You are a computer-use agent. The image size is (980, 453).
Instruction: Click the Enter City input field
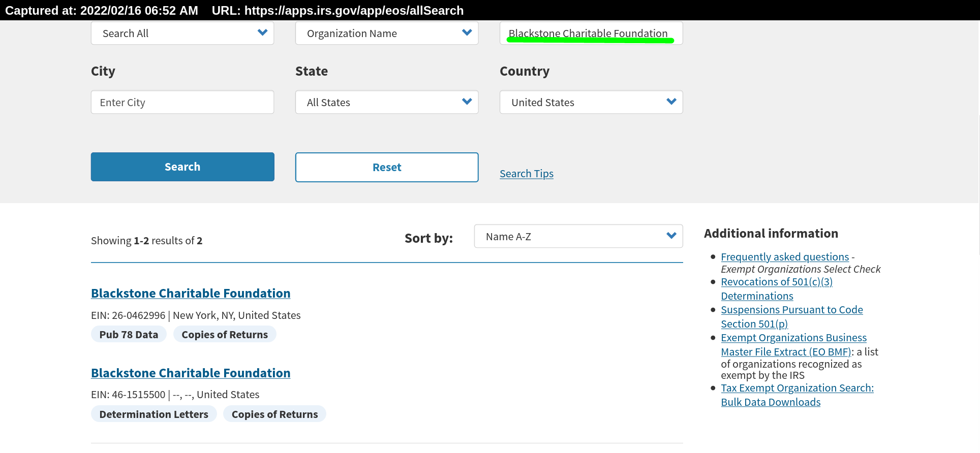pyautogui.click(x=182, y=102)
